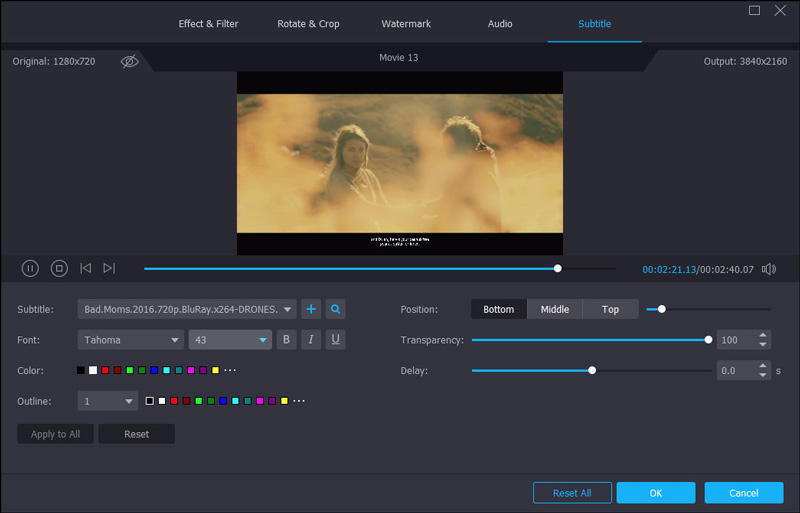Add a subtitle file with plus icon

311,309
